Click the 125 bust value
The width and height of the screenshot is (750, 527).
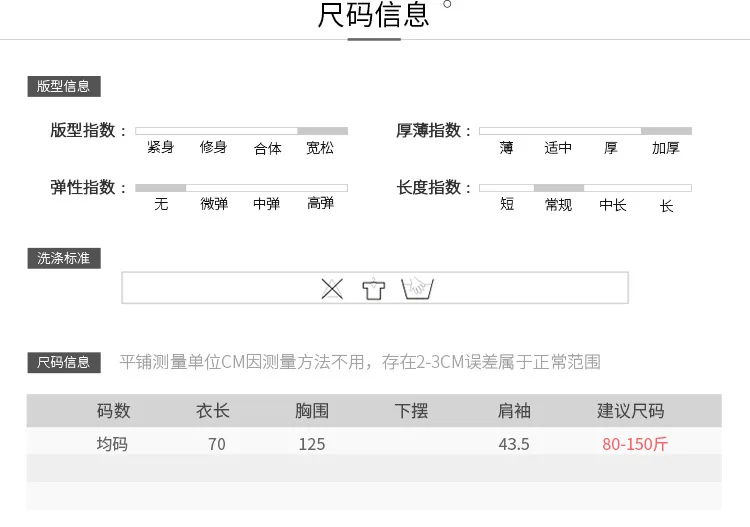click(x=312, y=444)
